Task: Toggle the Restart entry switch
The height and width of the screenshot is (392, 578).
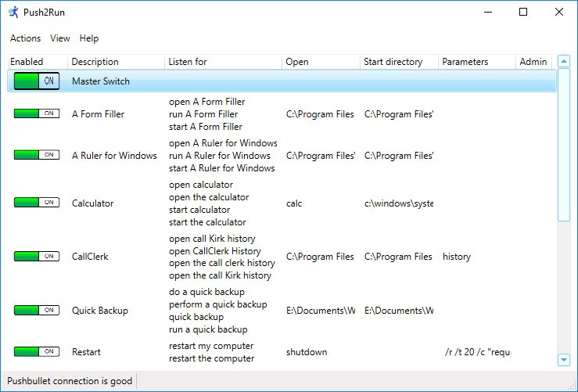Action: pyautogui.click(x=37, y=351)
